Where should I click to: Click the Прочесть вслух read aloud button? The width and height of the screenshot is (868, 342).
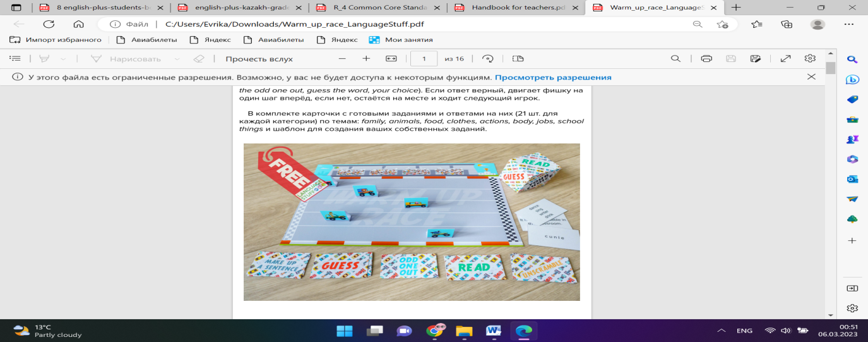pos(259,58)
